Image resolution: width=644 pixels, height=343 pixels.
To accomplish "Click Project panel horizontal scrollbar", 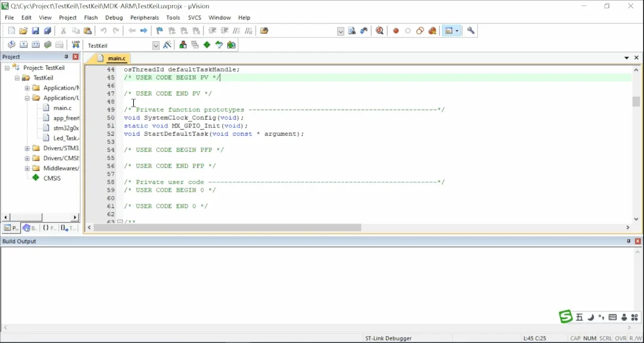I will click(x=26, y=217).
